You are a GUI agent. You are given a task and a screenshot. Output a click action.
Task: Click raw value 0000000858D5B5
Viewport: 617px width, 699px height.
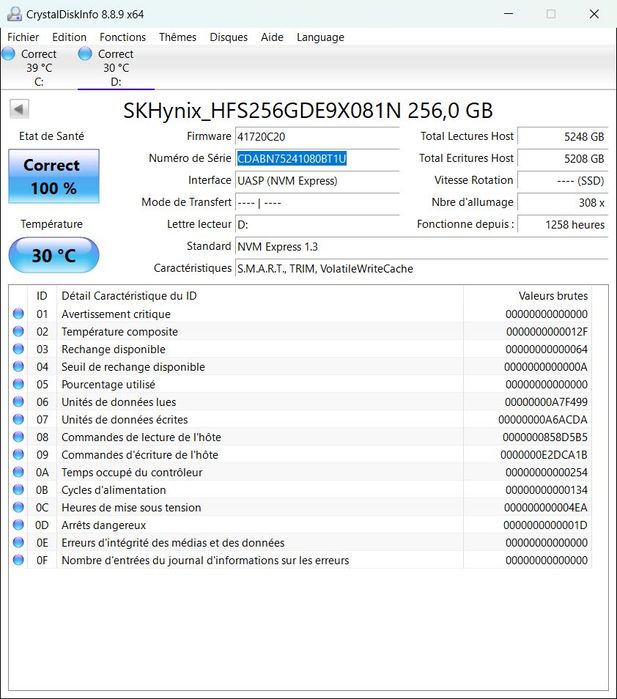click(545, 437)
